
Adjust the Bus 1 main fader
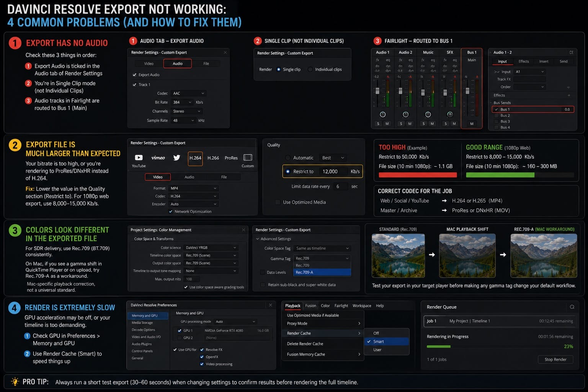click(467, 91)
